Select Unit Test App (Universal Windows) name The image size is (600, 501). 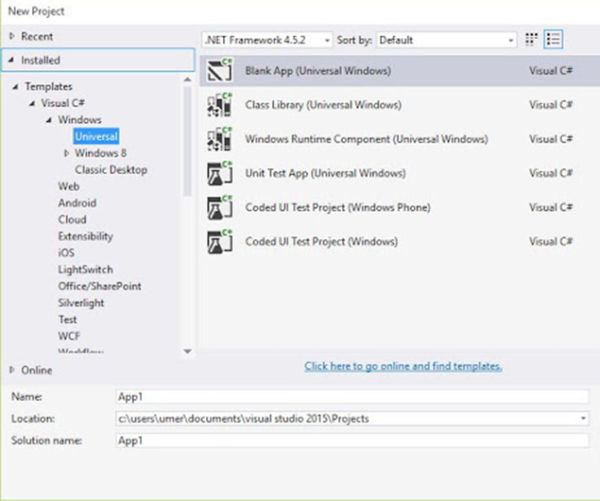[325, 173]
